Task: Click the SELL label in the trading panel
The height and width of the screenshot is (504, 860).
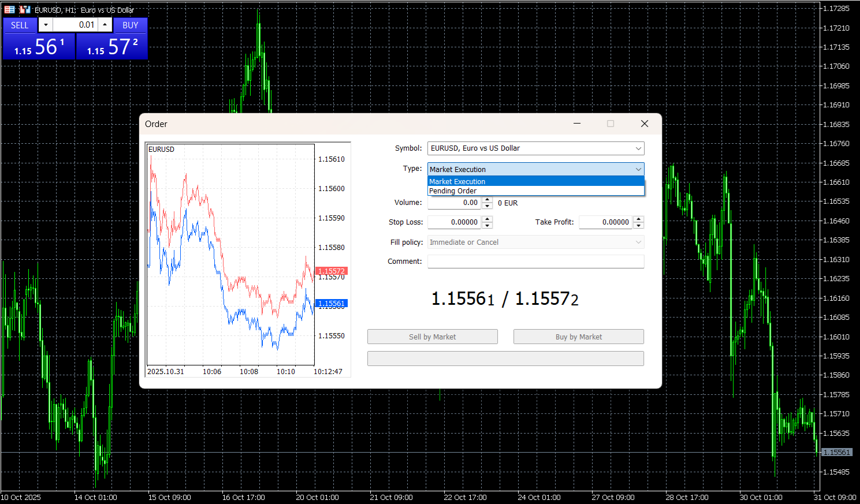Action: (20, 25)
